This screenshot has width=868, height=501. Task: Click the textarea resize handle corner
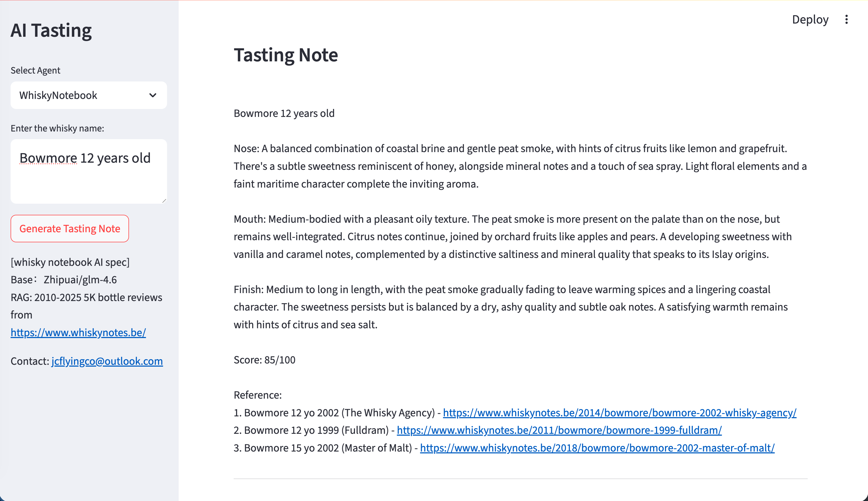pyautogui.click(x=164, y=201)
